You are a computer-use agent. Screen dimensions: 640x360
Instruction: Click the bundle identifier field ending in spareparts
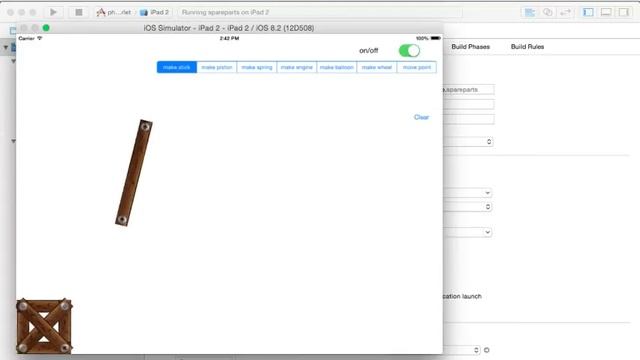pos(469,89)
